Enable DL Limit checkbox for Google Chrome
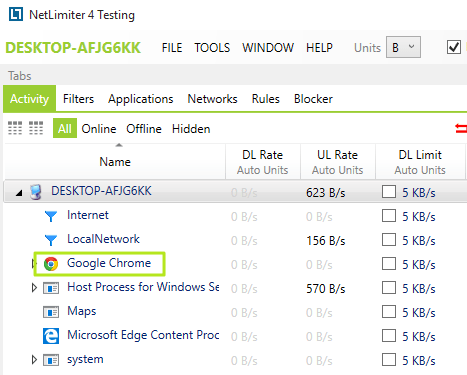The width and height of the screenshot is (467, 375). [x=389, y=264]
